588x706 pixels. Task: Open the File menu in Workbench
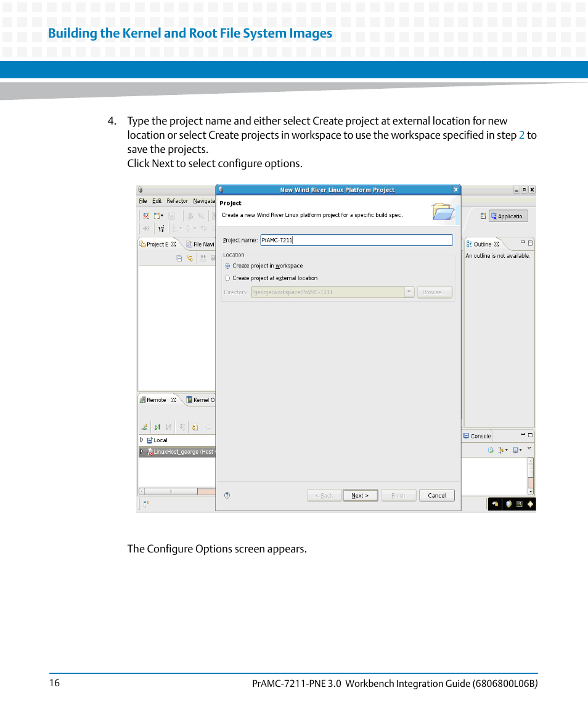pos(143,201)
